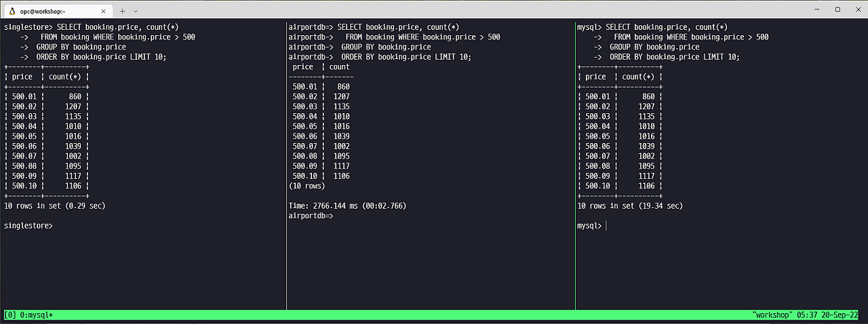Click the count header in airportdb pane
868x324 pixels.
(x=339, y=67)
